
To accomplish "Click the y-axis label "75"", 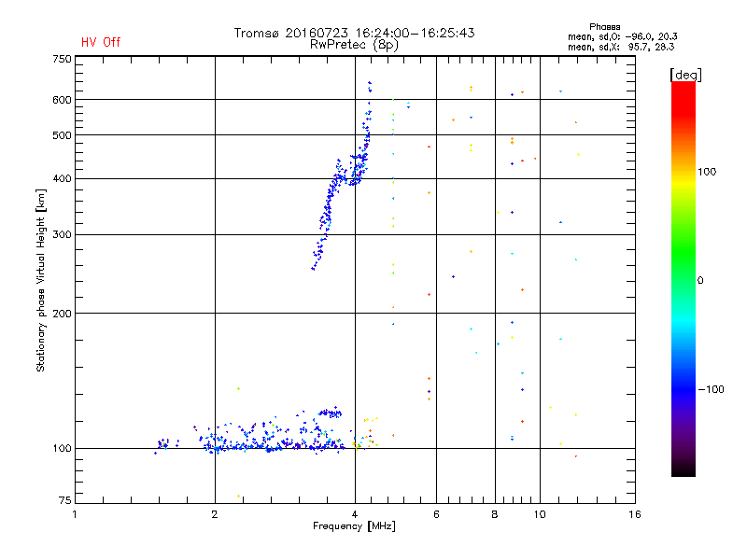I will click(65, 500).
